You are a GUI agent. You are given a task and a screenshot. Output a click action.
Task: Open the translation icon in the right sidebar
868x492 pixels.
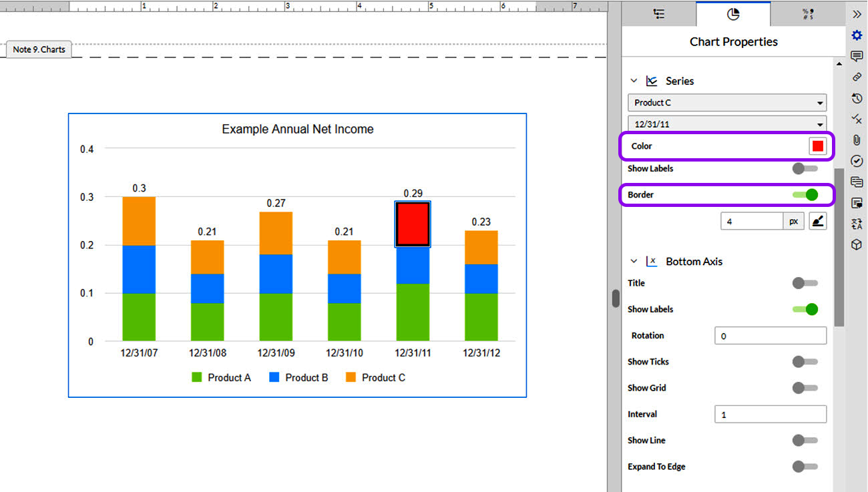pos(857,223)
